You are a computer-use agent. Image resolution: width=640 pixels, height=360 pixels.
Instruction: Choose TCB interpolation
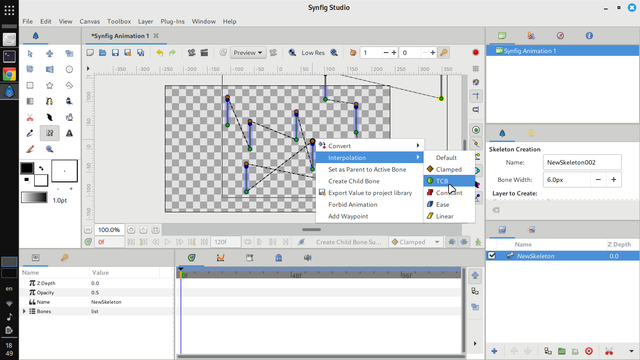click(449, 181)
